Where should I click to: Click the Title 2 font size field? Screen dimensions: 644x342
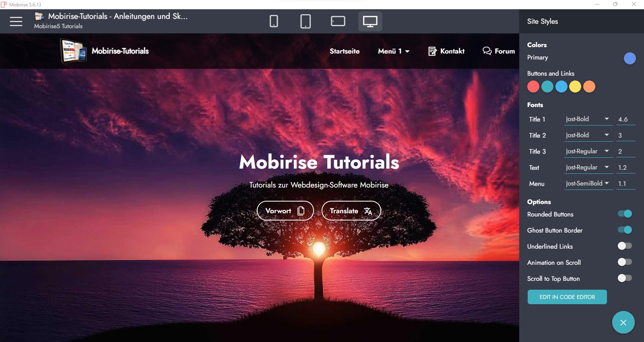click(625, 136)
